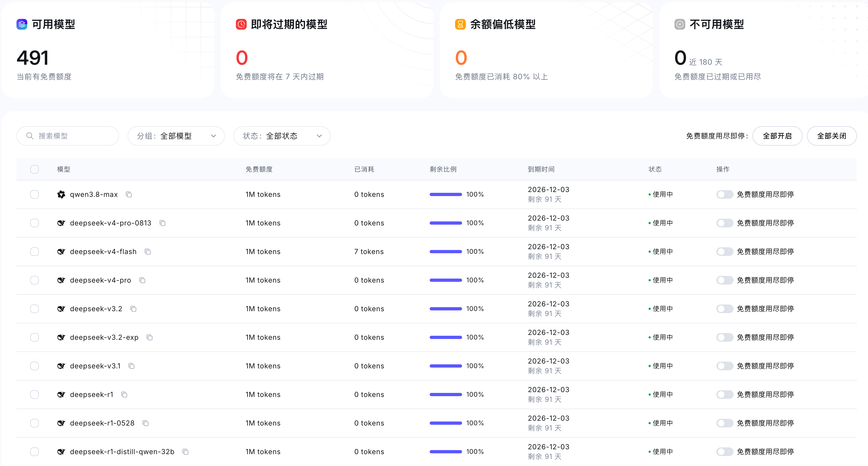Click the deepseek-v4-pro-0813 provider logo icon
Image resolution: width=868 pixels, height=466 pixels.
tap(61, 223)
